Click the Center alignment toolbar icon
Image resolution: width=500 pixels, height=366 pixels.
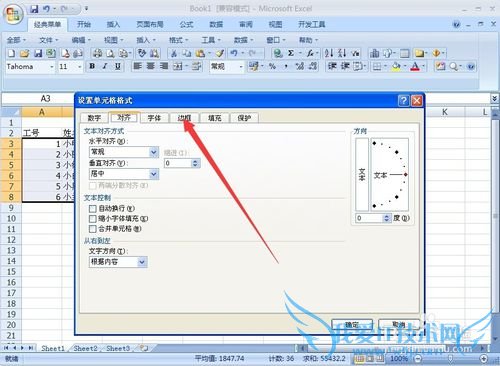150,66
